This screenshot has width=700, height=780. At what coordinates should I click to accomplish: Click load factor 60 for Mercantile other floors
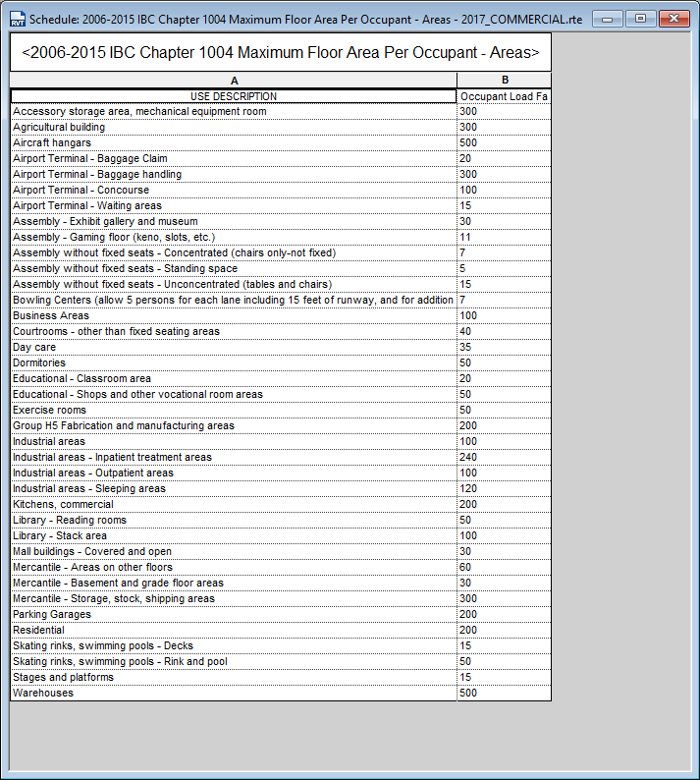(504, 567)
